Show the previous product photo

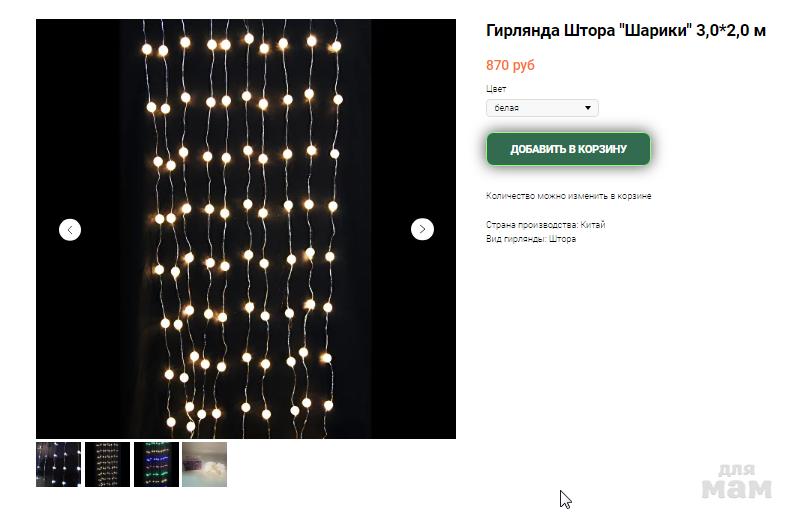[70, 230]
